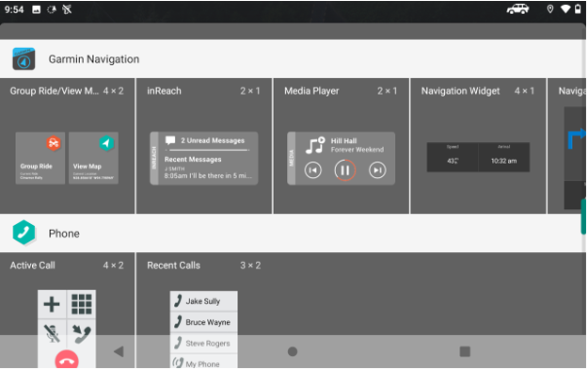The height and width of the screenshot is (370, 588).
Task: Tap the Phone section header text
Action: click(x=64, y=233)
